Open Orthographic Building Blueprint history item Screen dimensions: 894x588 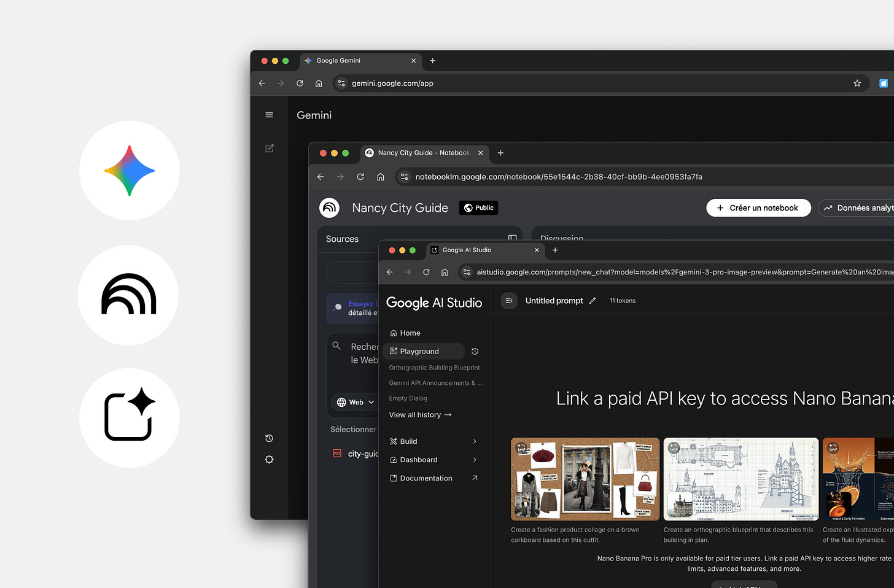[434, 368]
